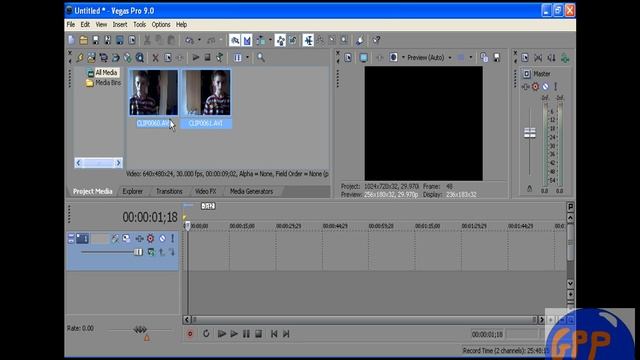Save the project with the Save icon
The image size is (640, 360).
96,40
